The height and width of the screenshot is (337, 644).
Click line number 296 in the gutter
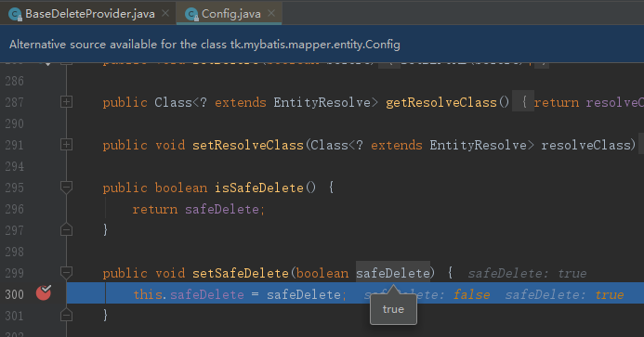pyautogui.click(x=14, y=209)
